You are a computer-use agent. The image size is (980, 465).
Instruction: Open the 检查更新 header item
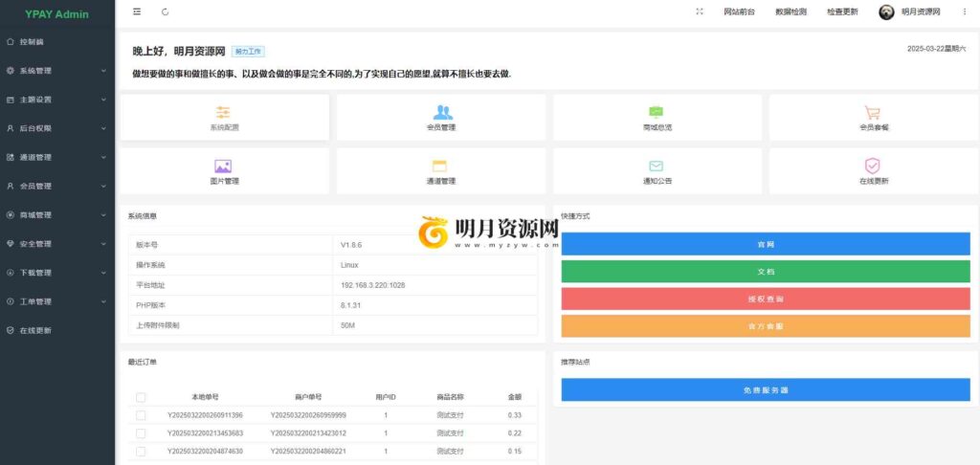(842, 11)
